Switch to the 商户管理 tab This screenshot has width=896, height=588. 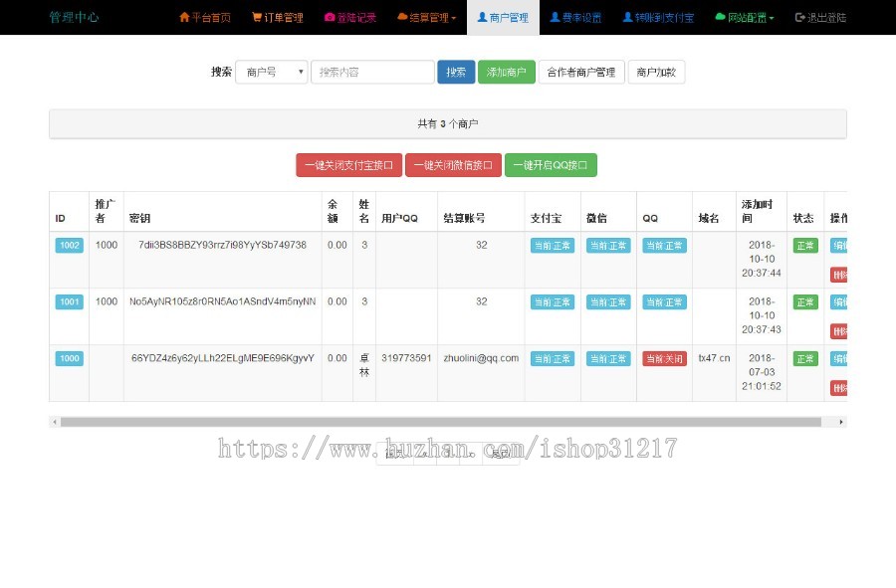coord(504,17)
